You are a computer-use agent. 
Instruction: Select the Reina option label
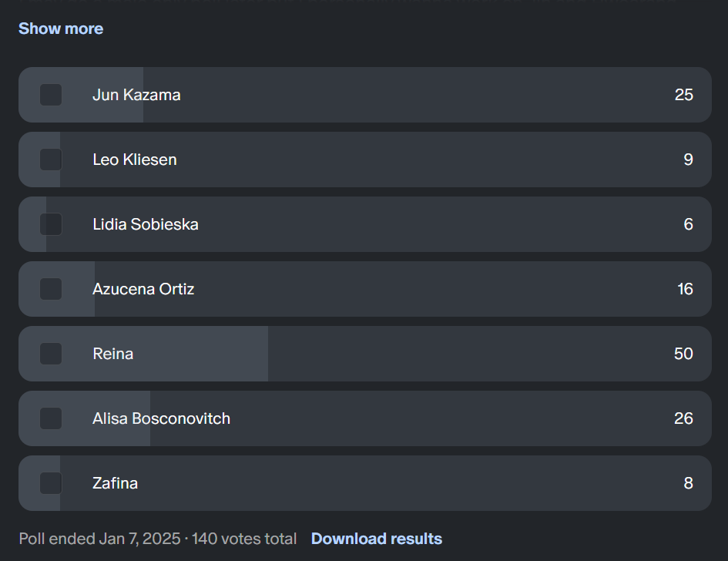(x=112, y=354)
